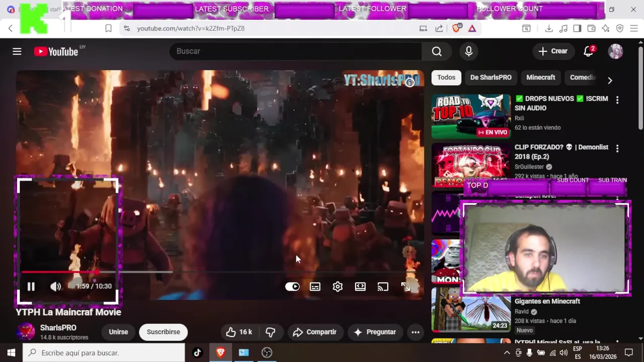Click the install-app icon in the address bar

[423, 29]
